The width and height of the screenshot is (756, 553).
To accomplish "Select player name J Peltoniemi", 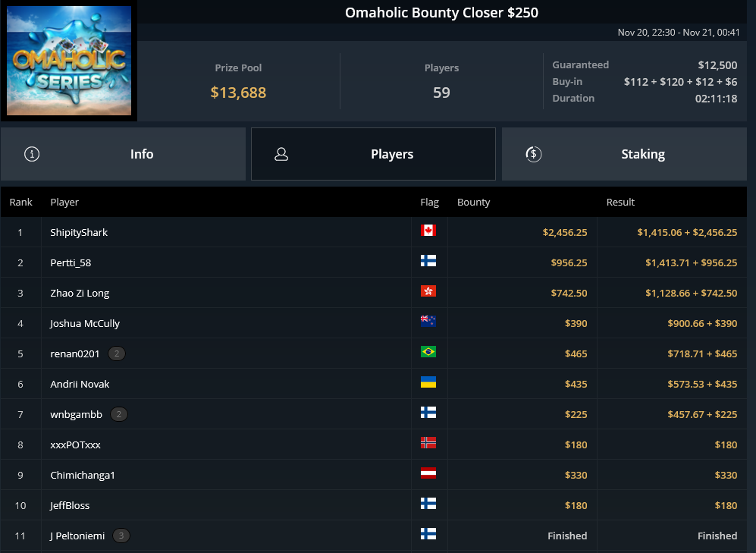I will 77,536.
